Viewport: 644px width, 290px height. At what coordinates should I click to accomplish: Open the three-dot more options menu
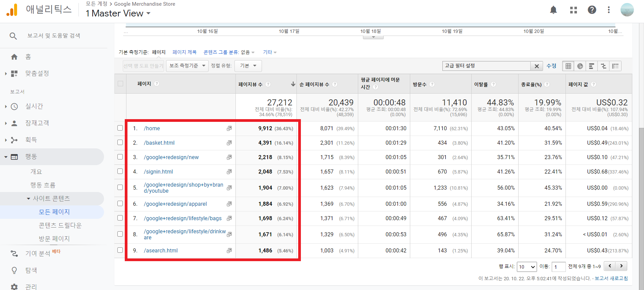point(609,10)
